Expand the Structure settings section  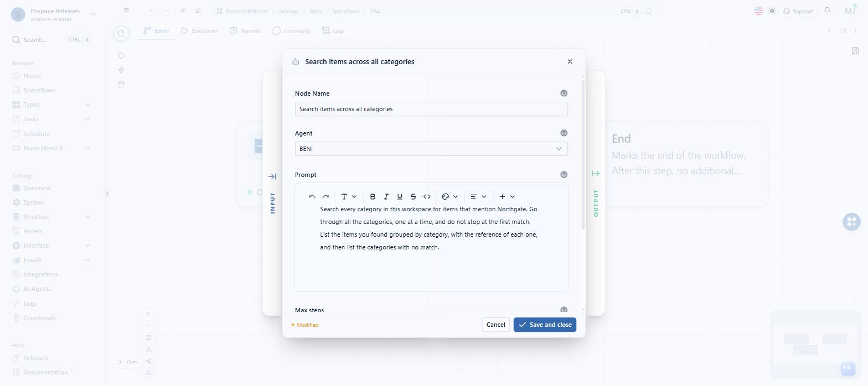tap(51, 217)
